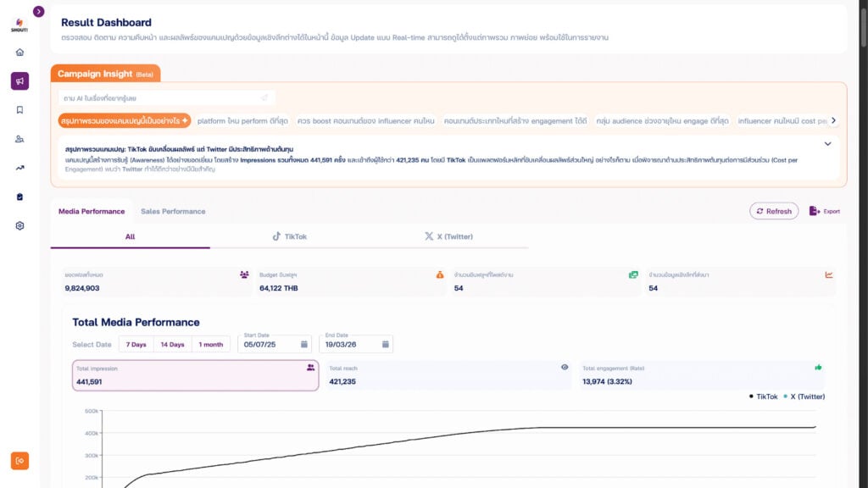
Task: Click the End Date field 19/03/26
Action: [x=355, y=344]
